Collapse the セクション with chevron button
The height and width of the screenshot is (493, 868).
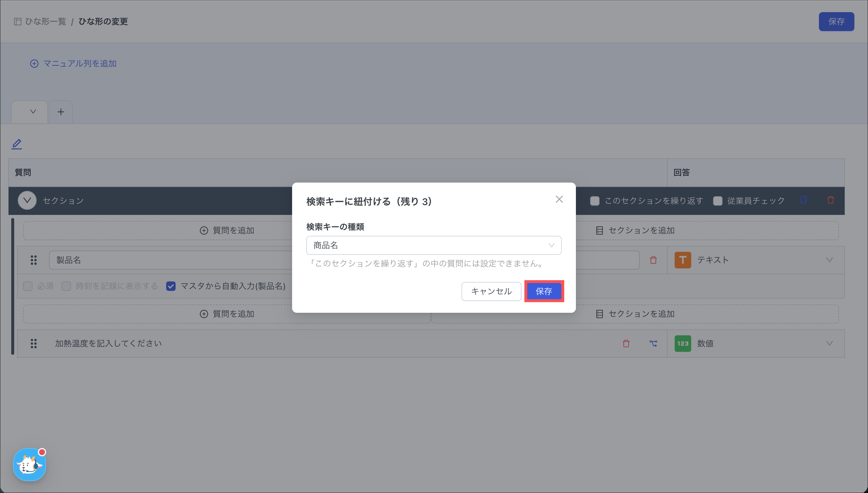27,200
